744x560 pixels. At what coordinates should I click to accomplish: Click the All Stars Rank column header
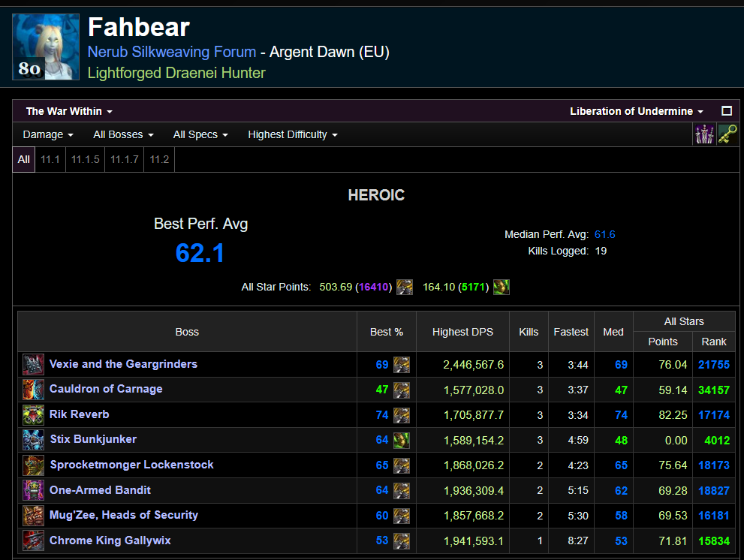pos(714,342)
